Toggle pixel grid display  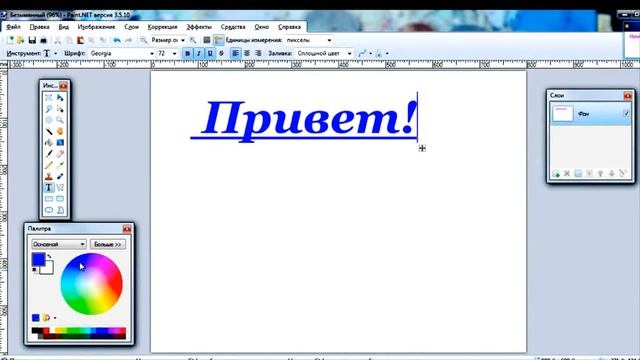point(207,40)
